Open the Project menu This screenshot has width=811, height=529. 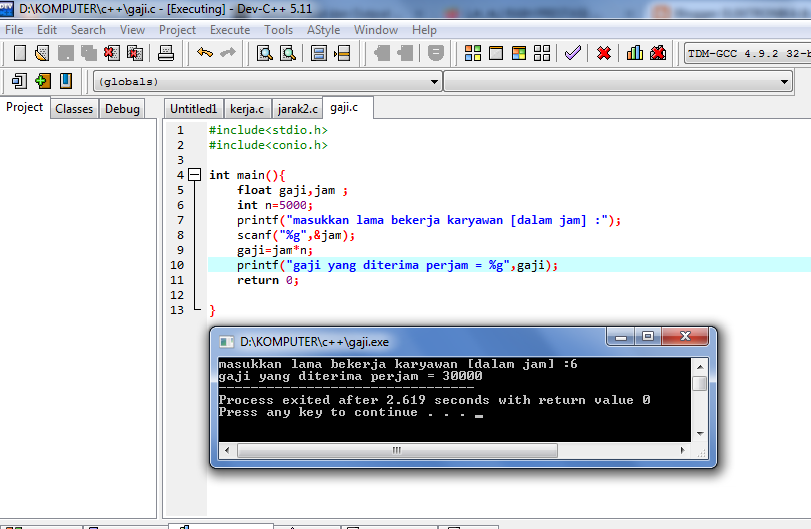coord(177,30)
